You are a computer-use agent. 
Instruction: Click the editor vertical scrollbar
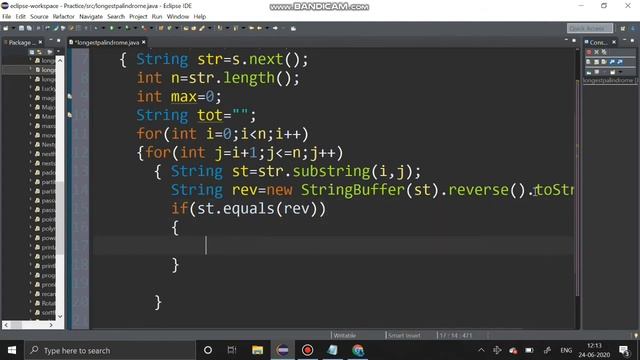[578, 188]
